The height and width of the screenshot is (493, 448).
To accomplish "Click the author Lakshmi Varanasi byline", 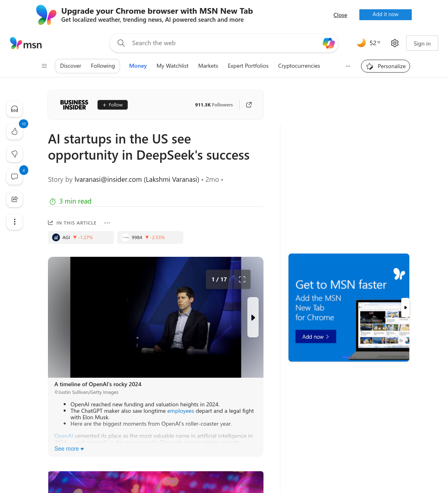I will (x=137, y=179).
